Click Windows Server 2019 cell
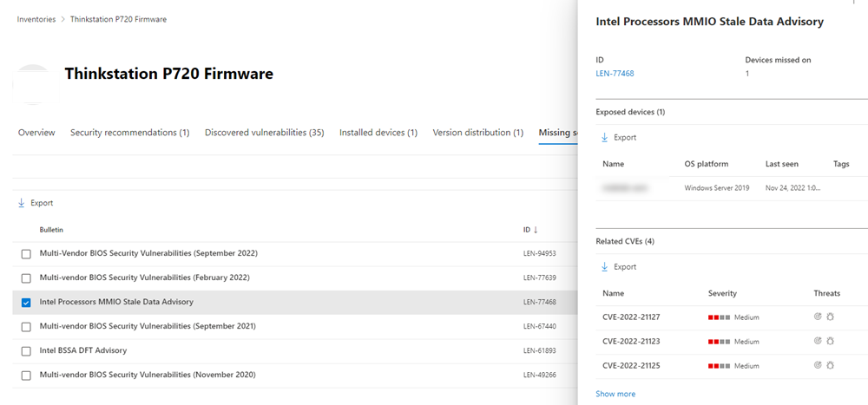The height and width of the screenshot is (405, 868). [717, 188]
